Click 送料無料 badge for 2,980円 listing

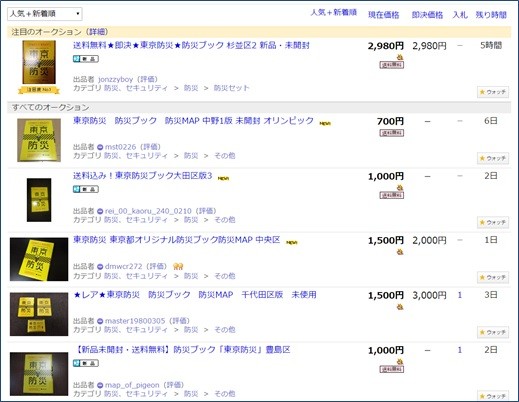[392, 65]
